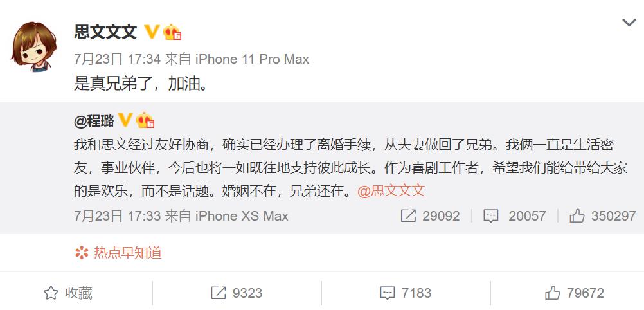This screenshot has width=644, height=310.
Task: Toggle like on the post with 79672
Action: click(x=575, y=293)
